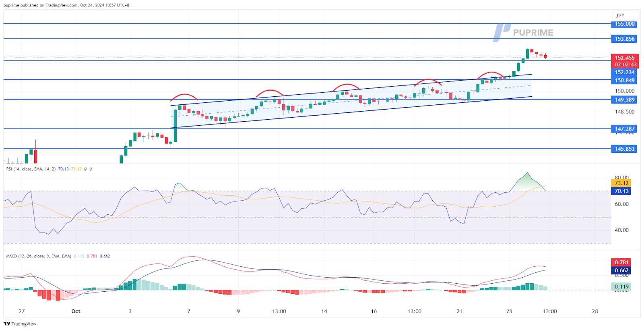The image size is (644, 330).
Task: Click the 02:02:43 candle countdown timer
Action: pyautogui.click(x=625, y=65)
